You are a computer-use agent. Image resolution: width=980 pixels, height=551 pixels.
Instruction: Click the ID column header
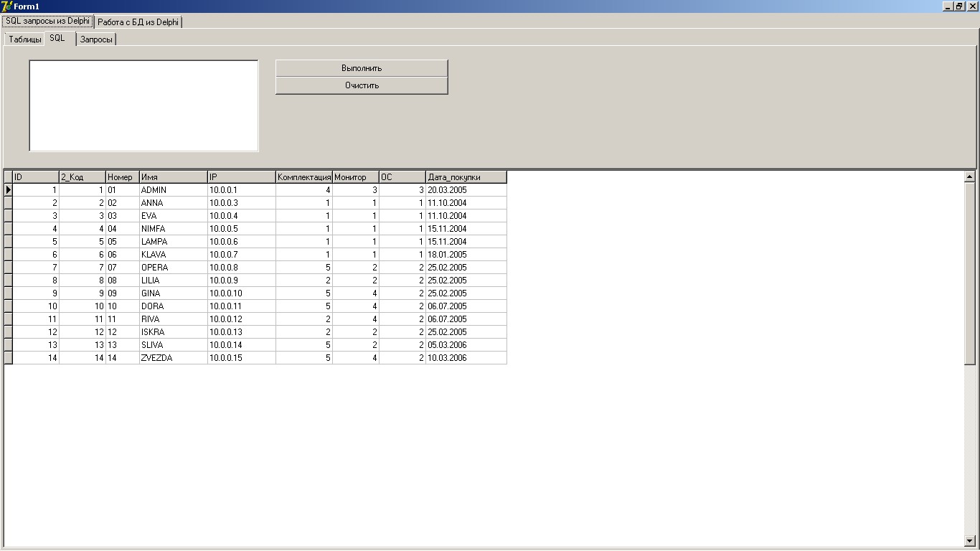36,177
